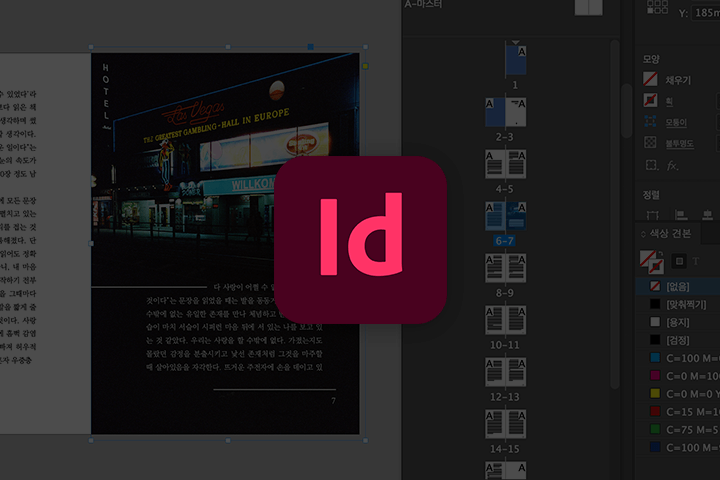Click the swap fill and stroke arrow
Viewport: 720px width, 480px height.
[x=660, y=254]
